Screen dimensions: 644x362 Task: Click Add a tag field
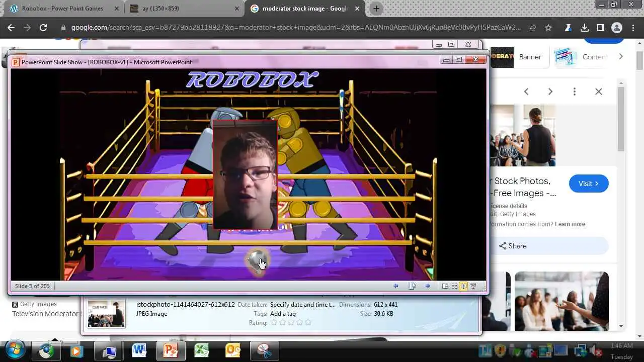pos(283,314)
